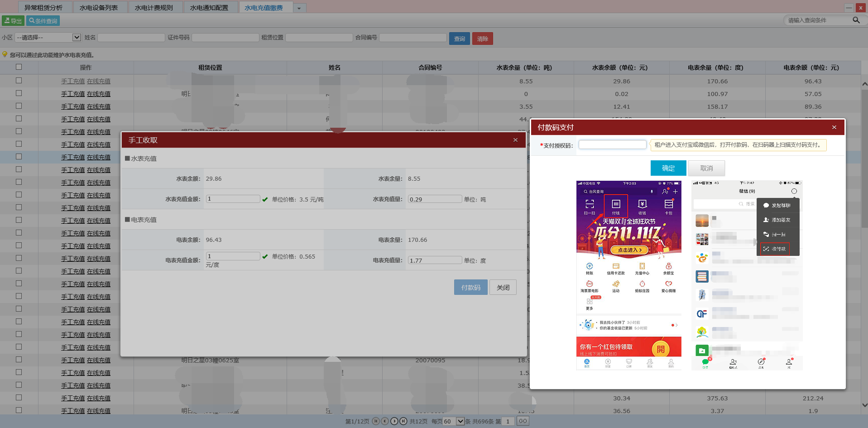Check row with 电表余量 375.63
The width and height of the screenshot is (868, 428).
19,397
